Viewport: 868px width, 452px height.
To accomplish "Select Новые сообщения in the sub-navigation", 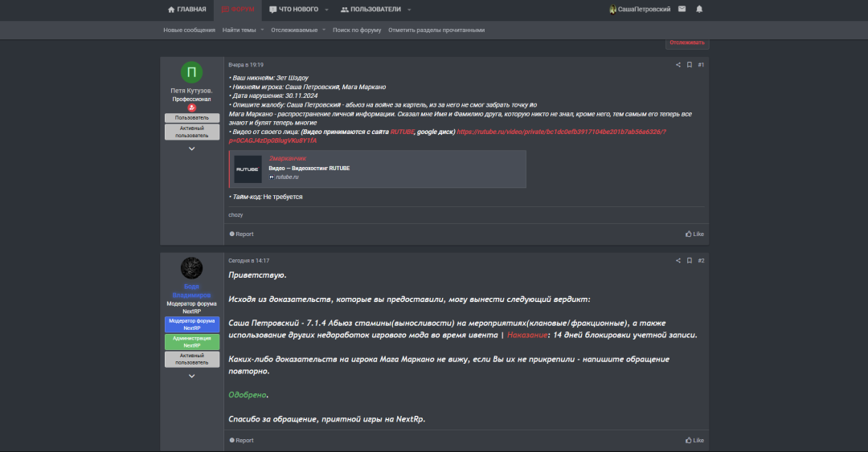I will (x=189, y=30).
